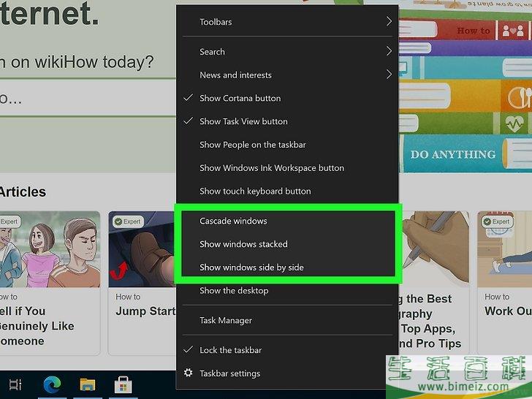Select Show the desktop

tap(287, 291)
